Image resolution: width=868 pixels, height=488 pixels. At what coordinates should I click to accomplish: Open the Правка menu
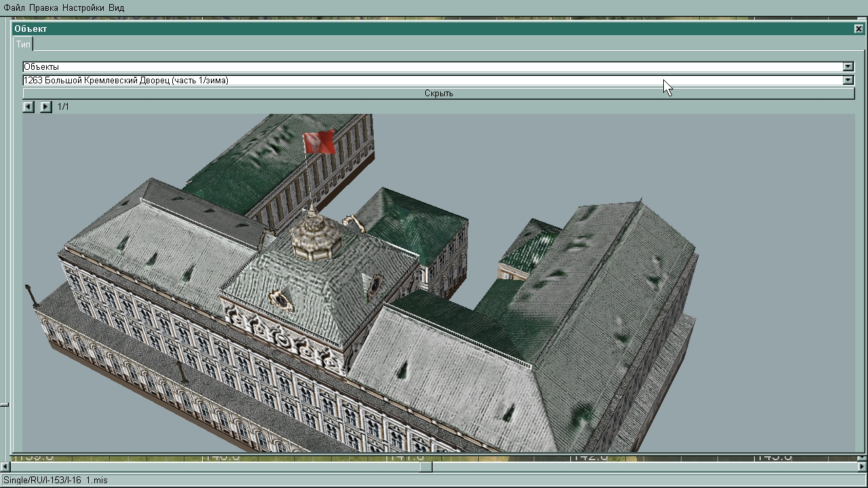pos(44,7)
